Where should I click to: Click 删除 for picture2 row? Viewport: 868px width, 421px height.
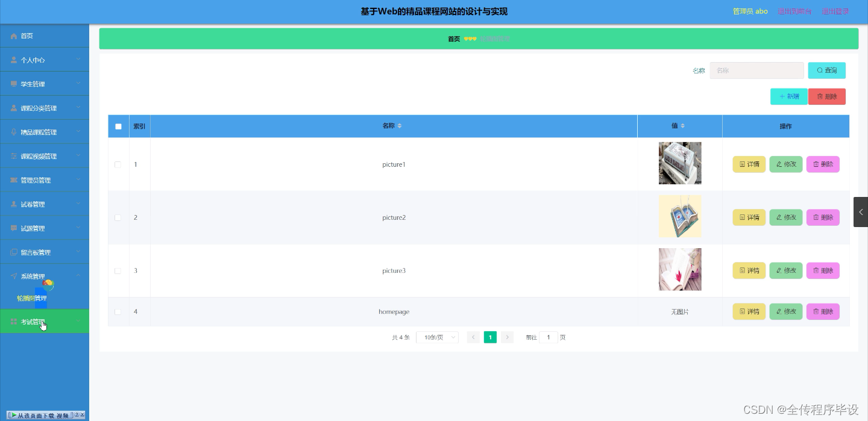click(823, 217)
